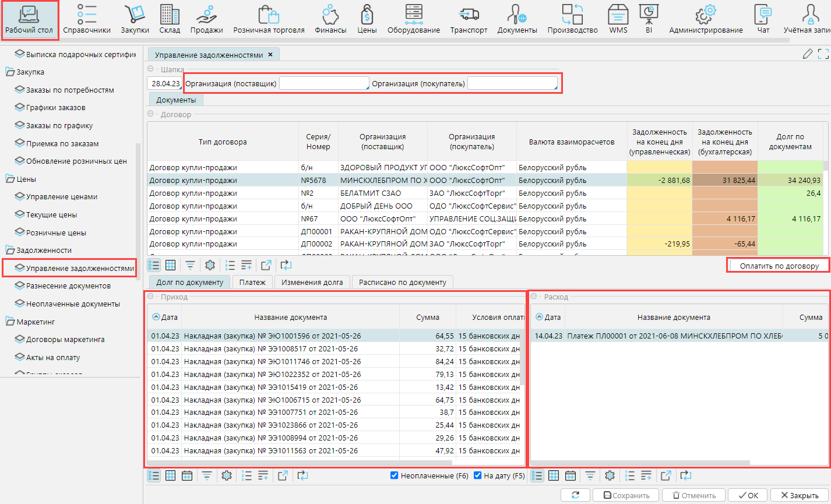Click the Организация (поставщик) input field
The width and height of the screenshot is (831, 504).
(x=324, y=84)
